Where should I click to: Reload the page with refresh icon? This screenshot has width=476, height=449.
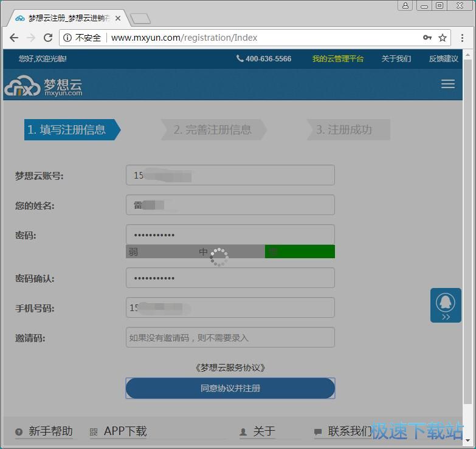(x=48, y=38)
